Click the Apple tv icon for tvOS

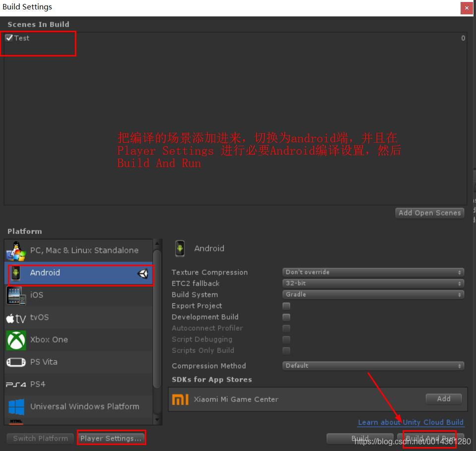pos(16,318)
